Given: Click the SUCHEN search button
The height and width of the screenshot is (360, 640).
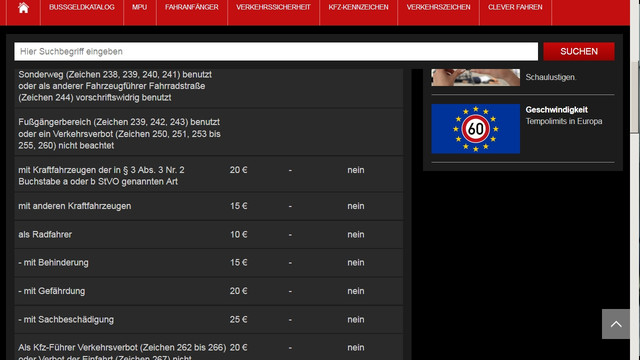Looking at the screenshot, I should pos(579,51).
